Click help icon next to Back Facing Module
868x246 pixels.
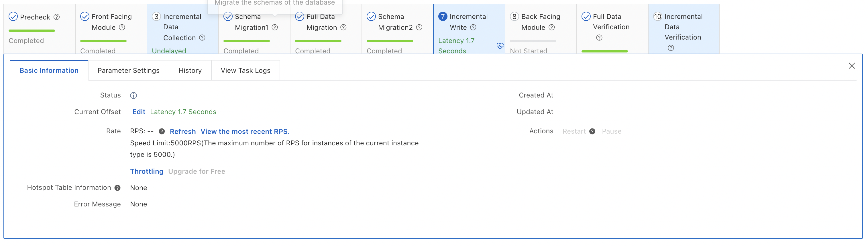point(552,27)
